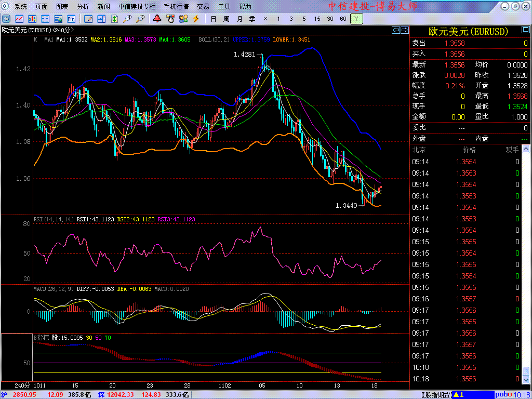Click the two-people users icon in toolbar

183,19
